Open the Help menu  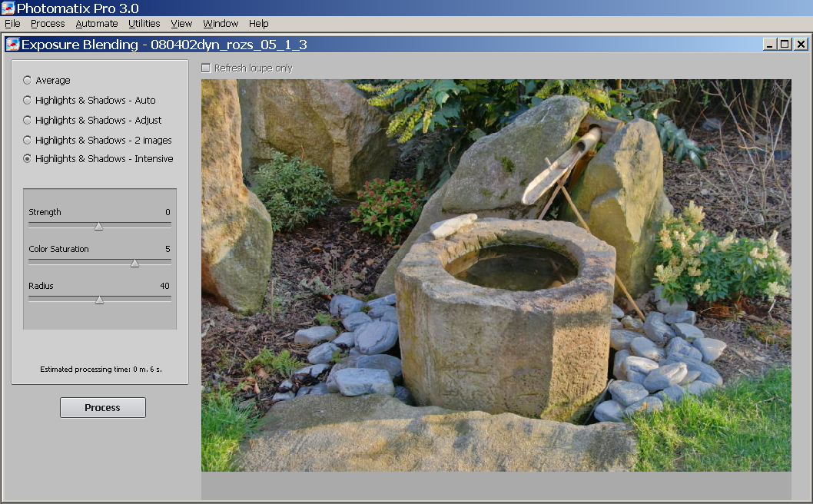[x=259, y=24]
